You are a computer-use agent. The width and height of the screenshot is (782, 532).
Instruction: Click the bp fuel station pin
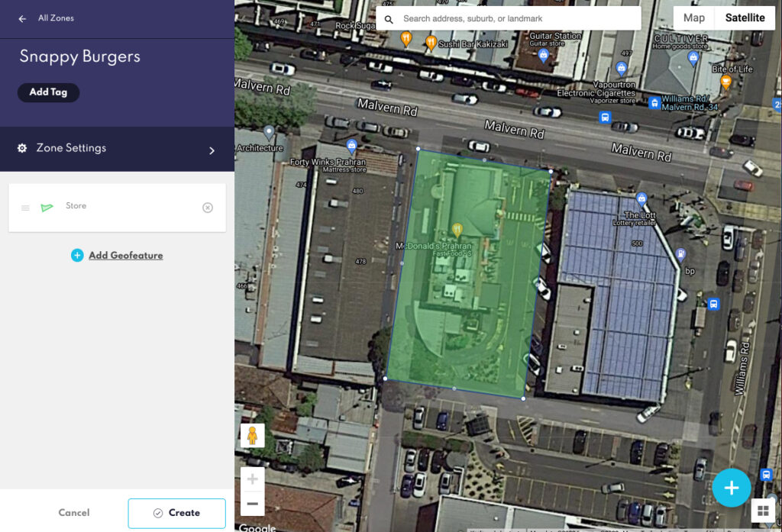(x=680, y=255)
